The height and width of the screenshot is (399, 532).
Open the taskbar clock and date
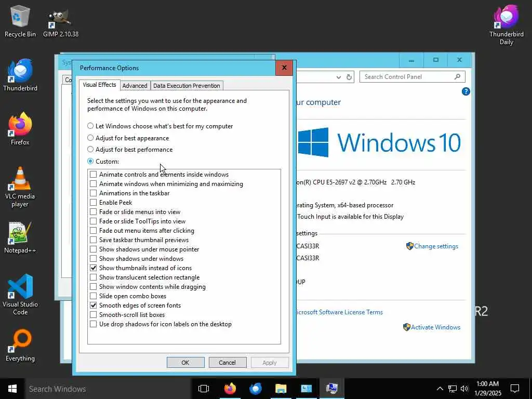tap(488, 389)
